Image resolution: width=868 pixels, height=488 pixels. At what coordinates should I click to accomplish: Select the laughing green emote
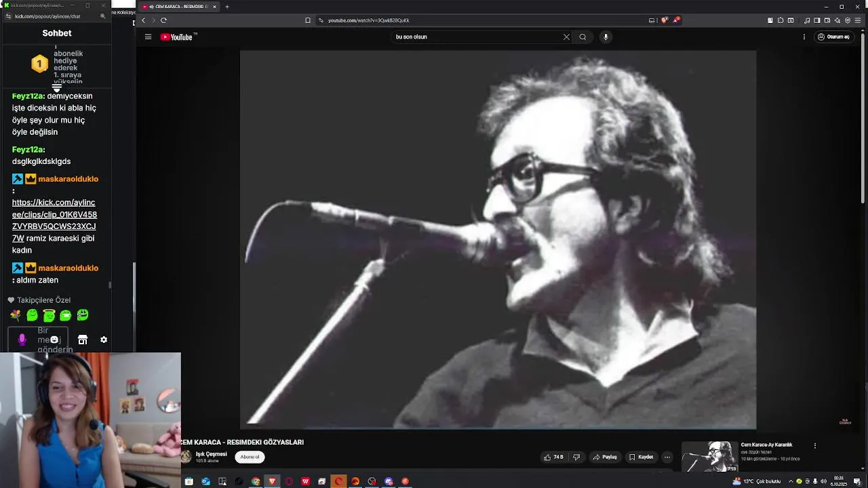coord(82,315)
